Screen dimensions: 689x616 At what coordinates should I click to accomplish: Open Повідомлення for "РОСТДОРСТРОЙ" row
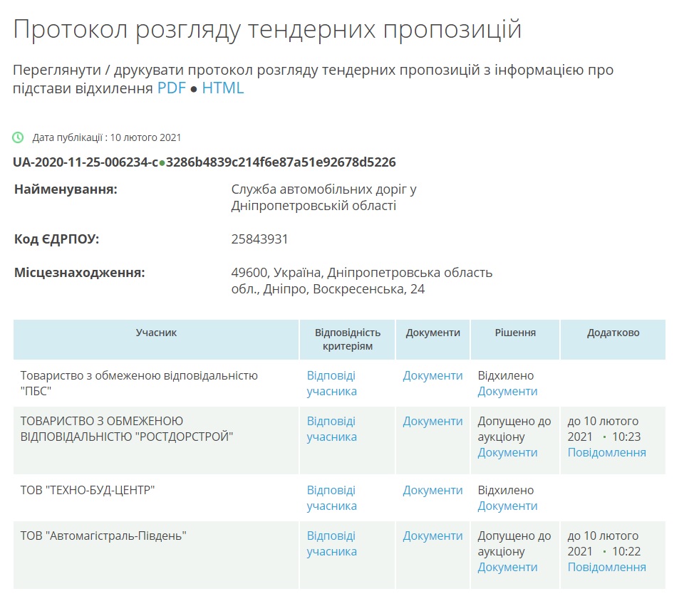[606, 452]
